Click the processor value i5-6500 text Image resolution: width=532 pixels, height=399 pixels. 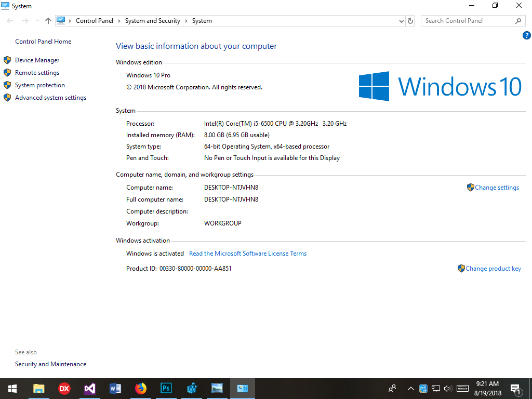click(x=275, y=124)
